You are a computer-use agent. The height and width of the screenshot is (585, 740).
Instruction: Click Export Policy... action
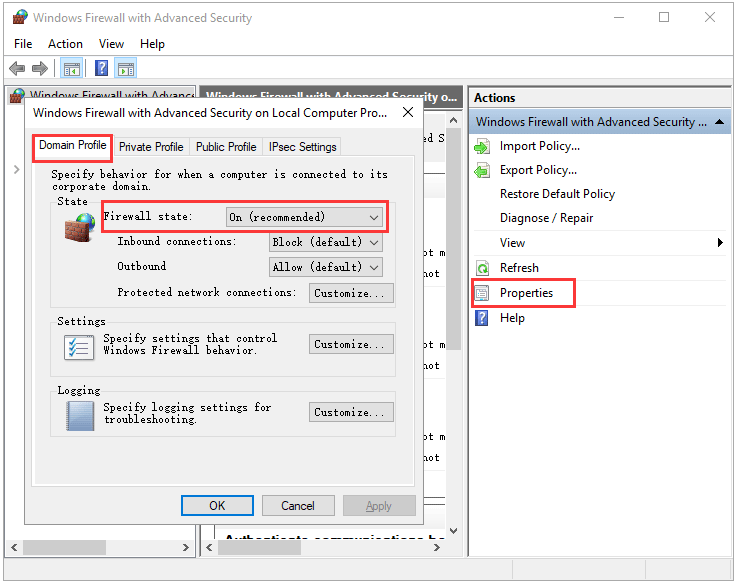(538, 170)
